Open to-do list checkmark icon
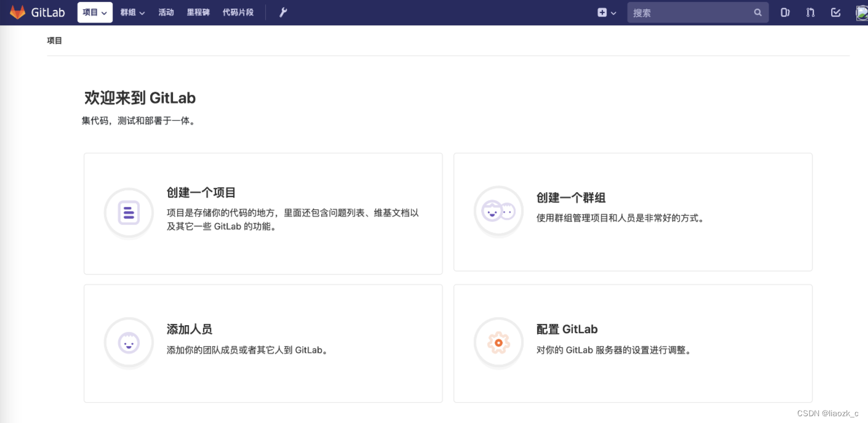 (835, 12)
